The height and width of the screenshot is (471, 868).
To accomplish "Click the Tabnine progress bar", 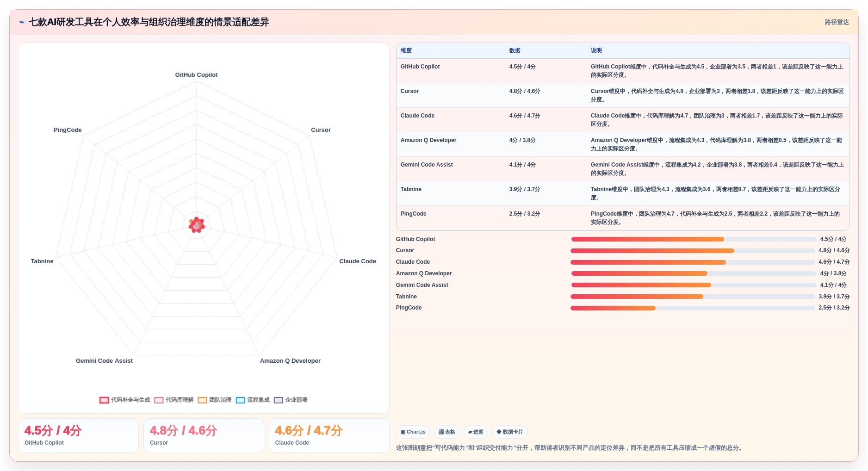I will [x=693, y=297].
